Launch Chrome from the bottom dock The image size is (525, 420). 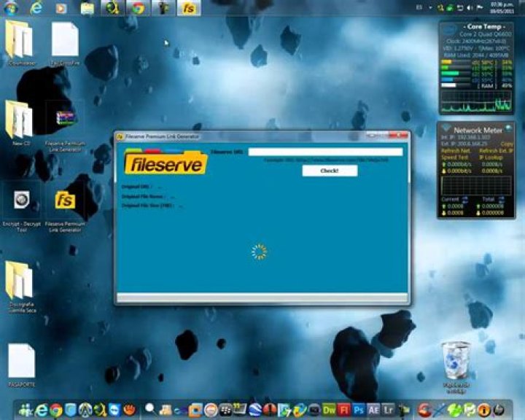56,410
